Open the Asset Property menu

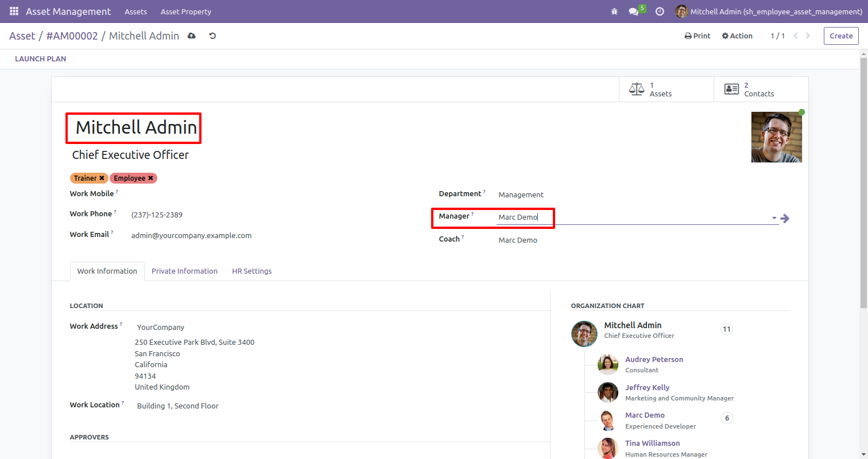pos(186,11)
